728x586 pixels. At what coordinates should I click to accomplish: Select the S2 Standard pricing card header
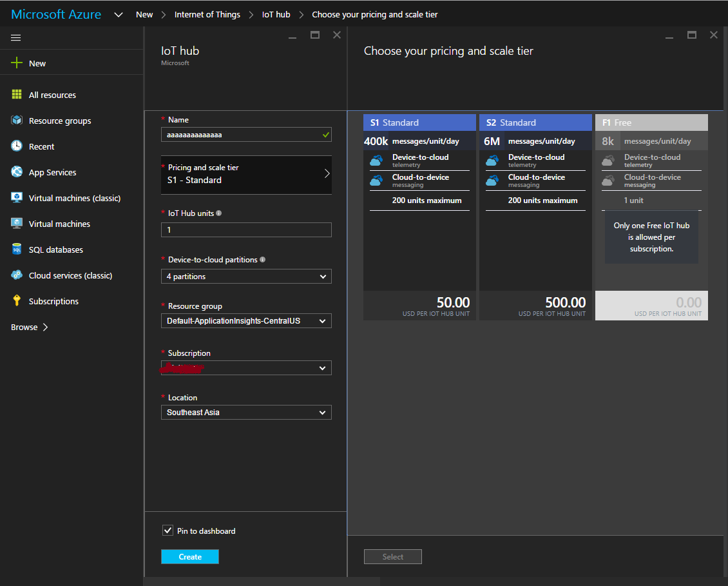pyautogui.click(x=535, y=122)
